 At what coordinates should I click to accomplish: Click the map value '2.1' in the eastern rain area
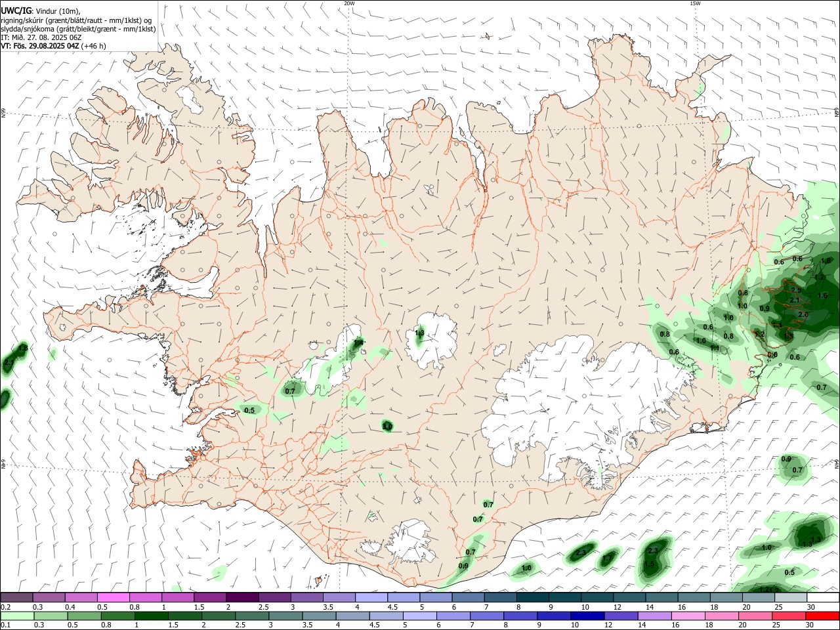coord(795,300)
